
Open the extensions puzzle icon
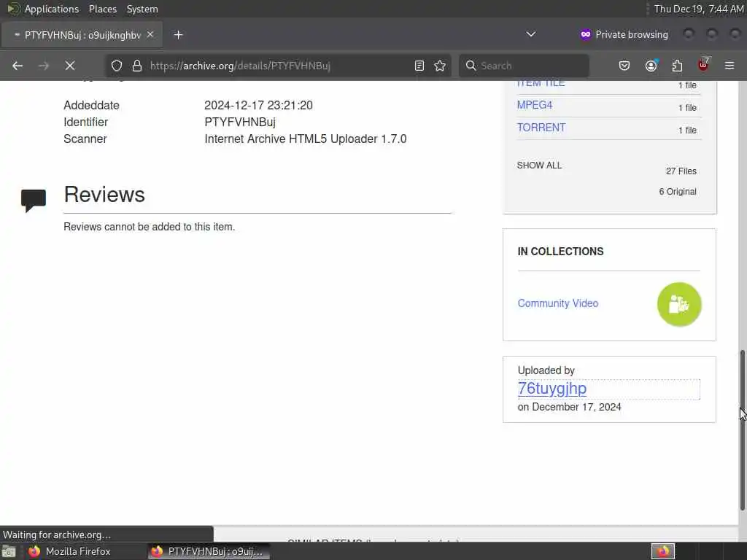pyautogui.click(x=677, y=66)
